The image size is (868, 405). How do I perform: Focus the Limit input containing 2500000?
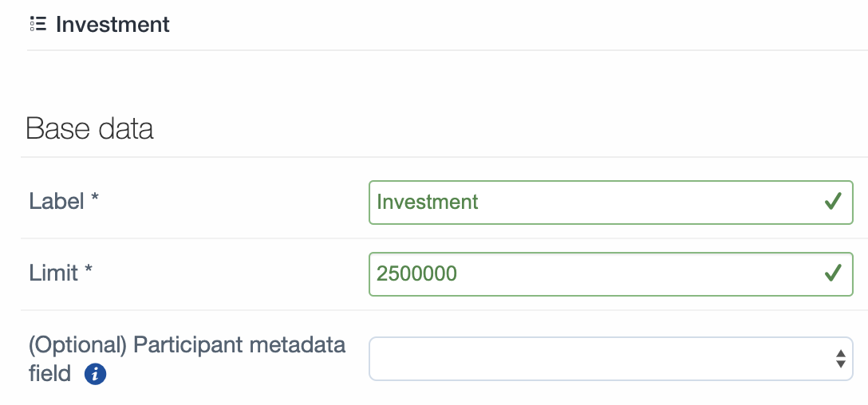(610, 274)
